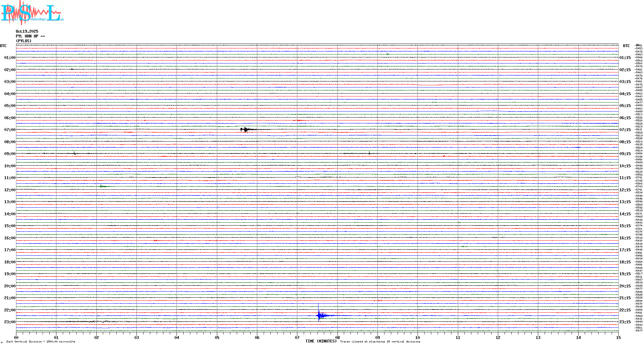Viewport: 644px width, 346px height.
Task: Click the 23:00 left hour label
Action: (10, 322)
